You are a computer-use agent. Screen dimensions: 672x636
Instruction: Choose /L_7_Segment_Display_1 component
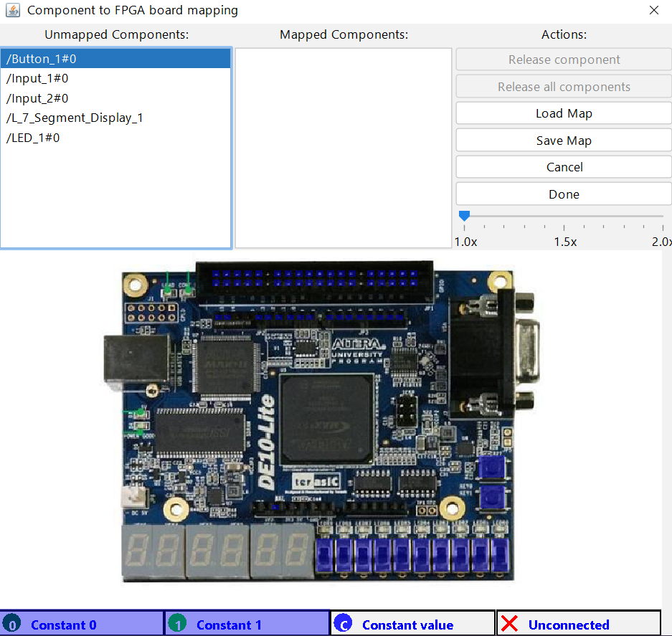click(x=115, y=118)
